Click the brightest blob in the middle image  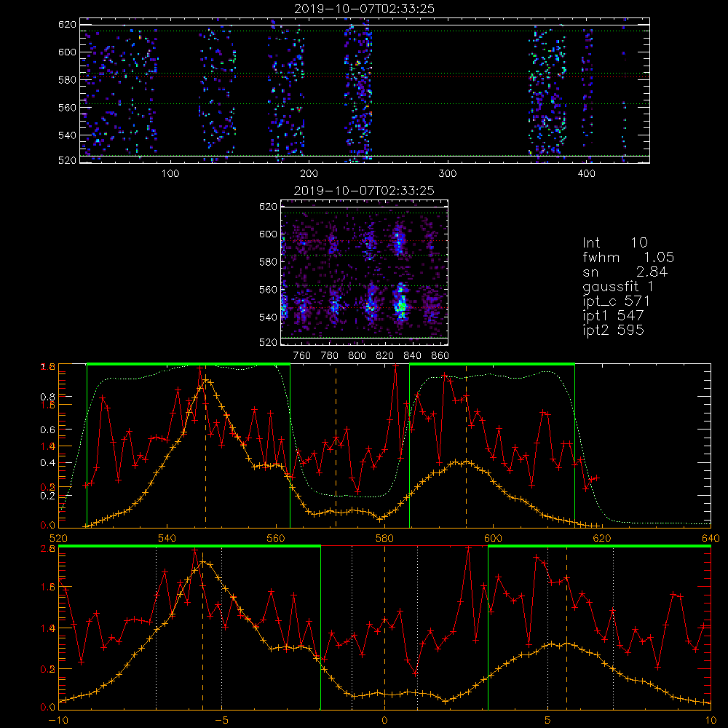(400, 304)
